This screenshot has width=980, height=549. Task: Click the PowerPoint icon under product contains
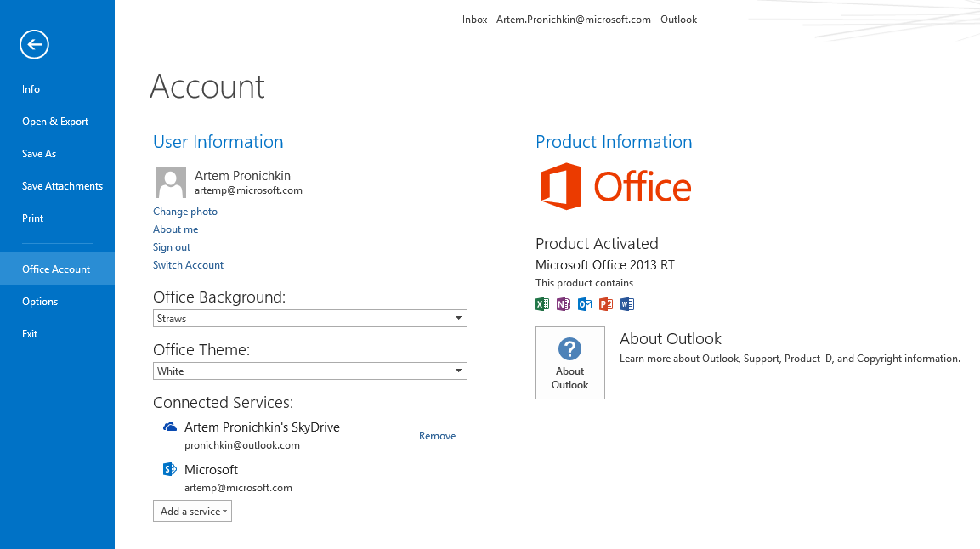(x=606, y=304)
